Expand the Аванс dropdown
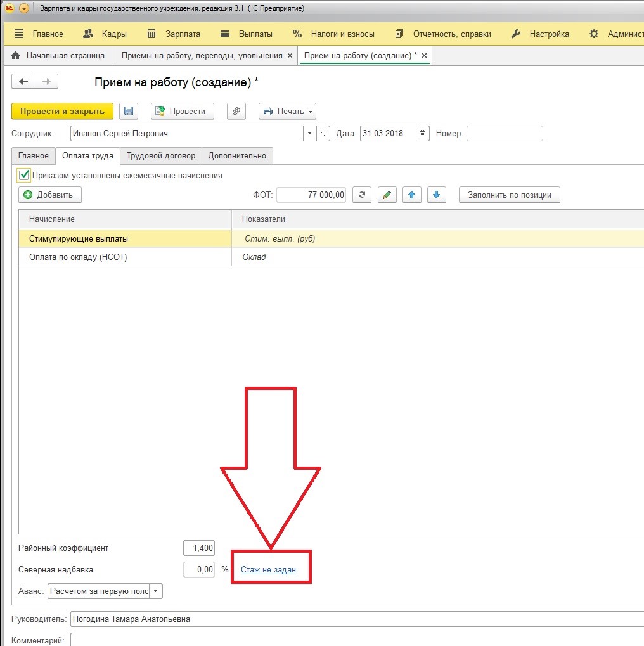The width and height of the screenshot is (644, 646). pyautogui.click(x=156, y=591)
